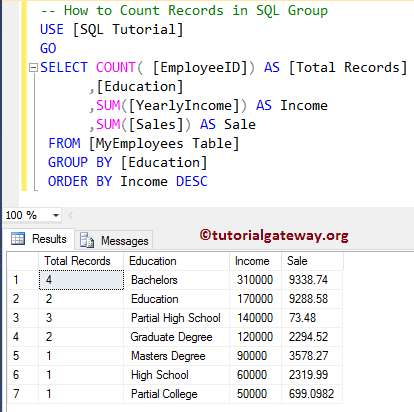Select row header number 7
This screenshot has height=412, width=414.
tap(23, 394)
